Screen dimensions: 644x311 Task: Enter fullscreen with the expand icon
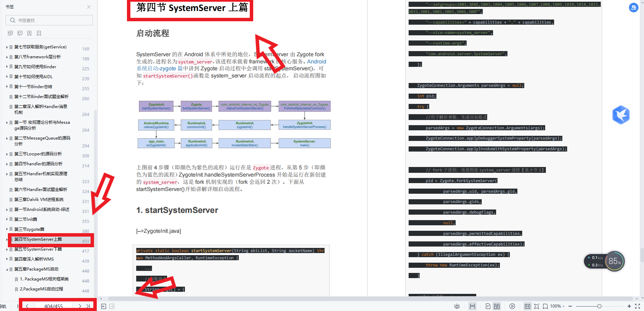(x=637, y=306)
